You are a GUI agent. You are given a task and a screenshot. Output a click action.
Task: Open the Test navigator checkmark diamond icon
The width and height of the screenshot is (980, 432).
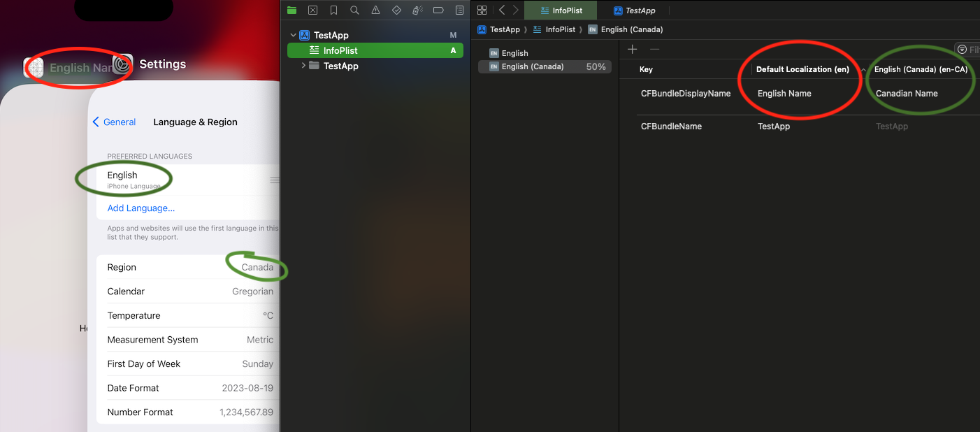coord(396,10)
